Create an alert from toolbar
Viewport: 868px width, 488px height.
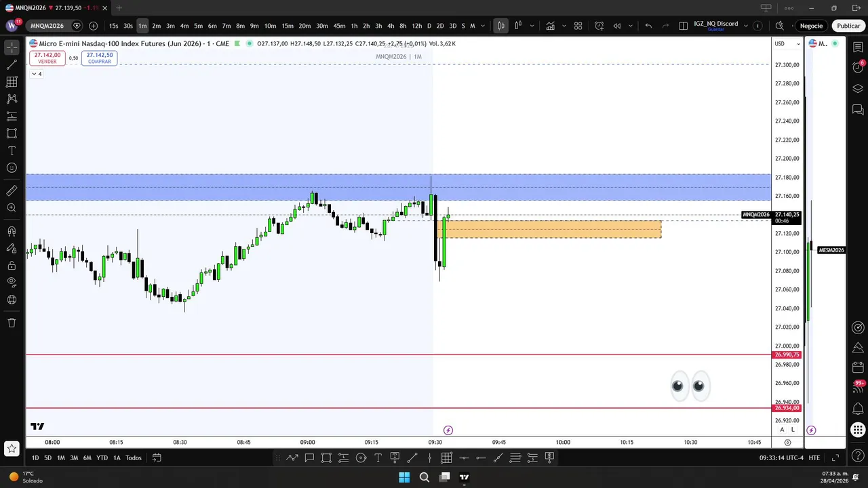click(599, 26)
